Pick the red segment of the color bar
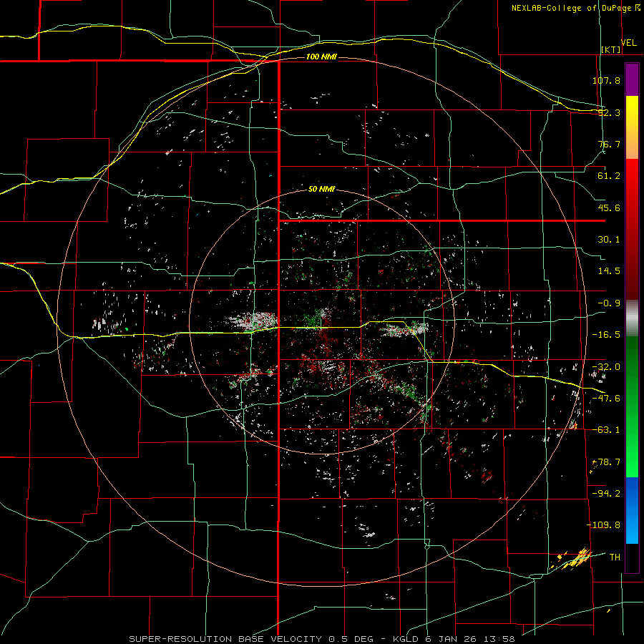Viewport: 644px width, 644px height. click(x=632, y=229)
